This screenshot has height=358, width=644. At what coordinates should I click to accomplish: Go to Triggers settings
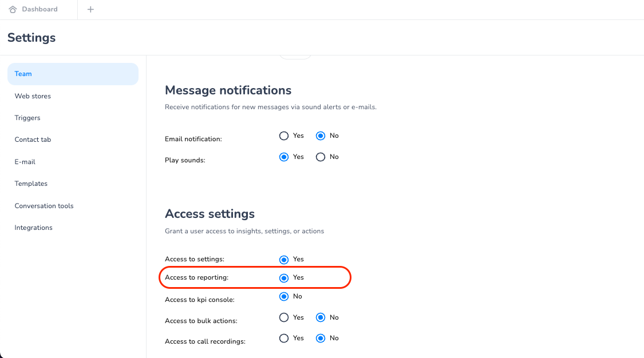[27, 118]
